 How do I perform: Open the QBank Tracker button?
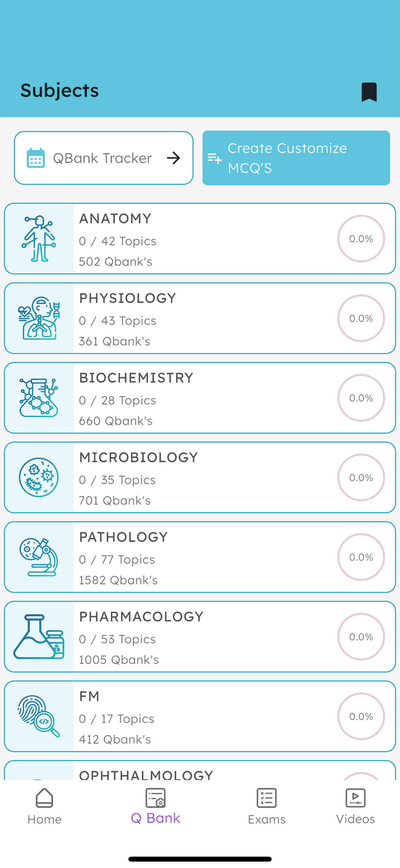103,158
